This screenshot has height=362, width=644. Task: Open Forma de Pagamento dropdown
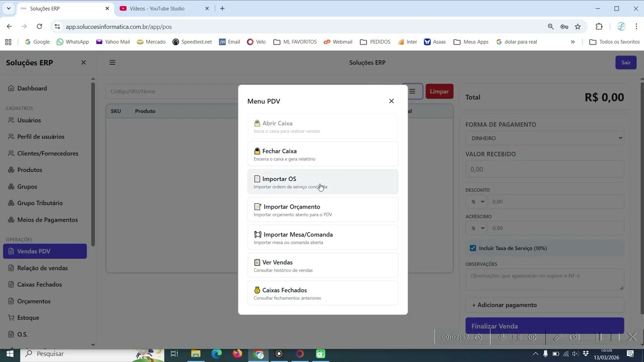[x=544, y=138]
